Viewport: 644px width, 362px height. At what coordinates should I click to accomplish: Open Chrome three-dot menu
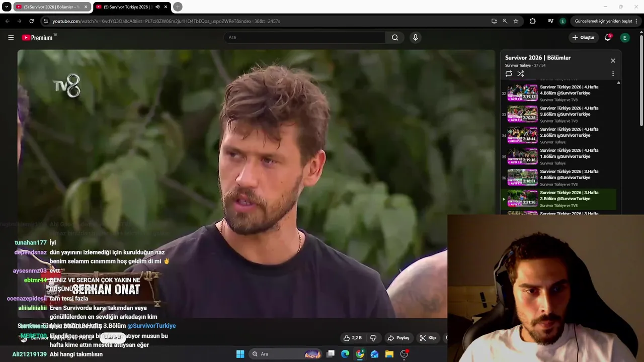[x=636, y=21]
